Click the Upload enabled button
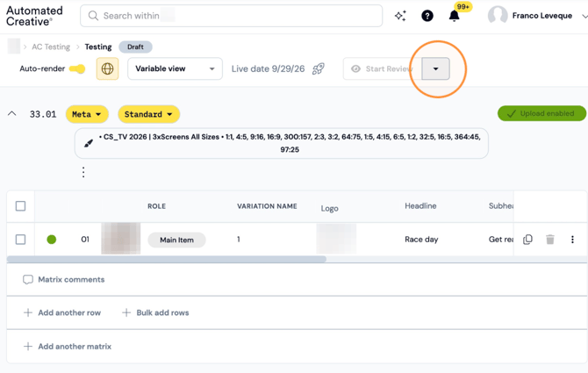Image resolution: width=588 pixels, height=373 pixels. (x=541, y=113)
